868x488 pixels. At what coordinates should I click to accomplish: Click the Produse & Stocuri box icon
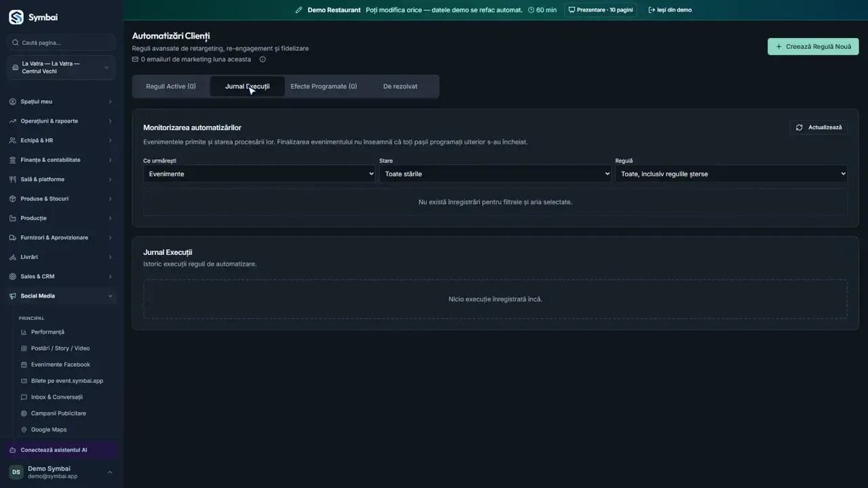(x=13, y=199)
